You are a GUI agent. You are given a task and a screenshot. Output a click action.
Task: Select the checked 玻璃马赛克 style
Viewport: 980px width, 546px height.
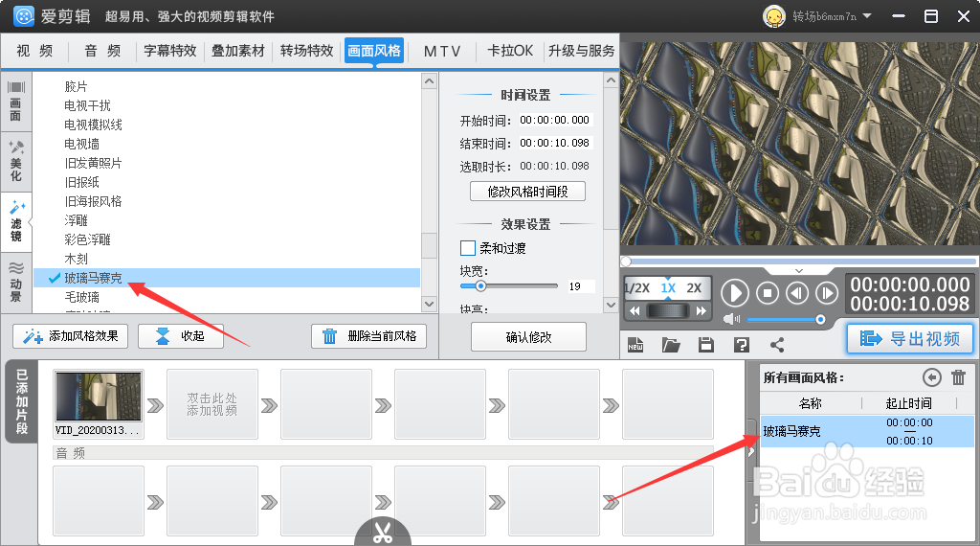[227, 278]
